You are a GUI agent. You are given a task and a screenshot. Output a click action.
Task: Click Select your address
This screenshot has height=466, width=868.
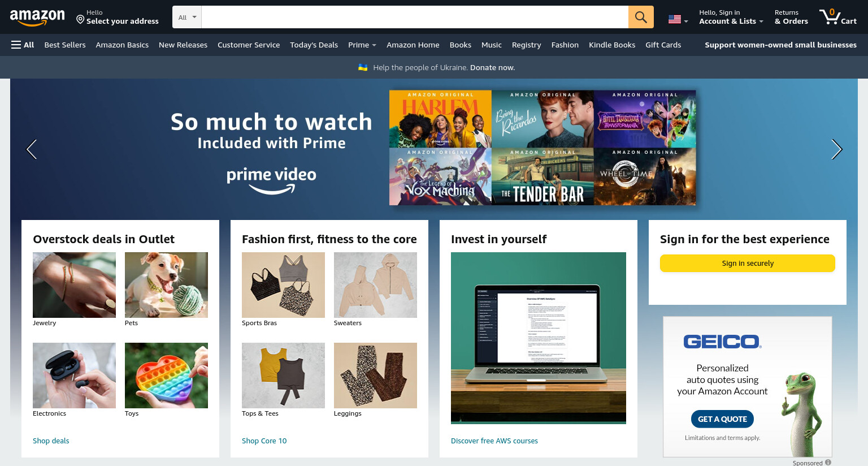pyautogui.click(x=123, y=21)
